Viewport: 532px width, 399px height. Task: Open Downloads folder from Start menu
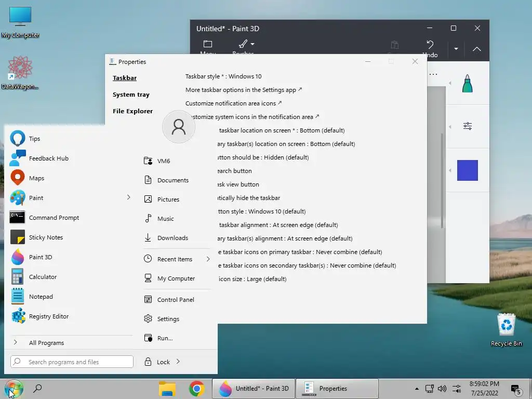(x=177, y=237)
